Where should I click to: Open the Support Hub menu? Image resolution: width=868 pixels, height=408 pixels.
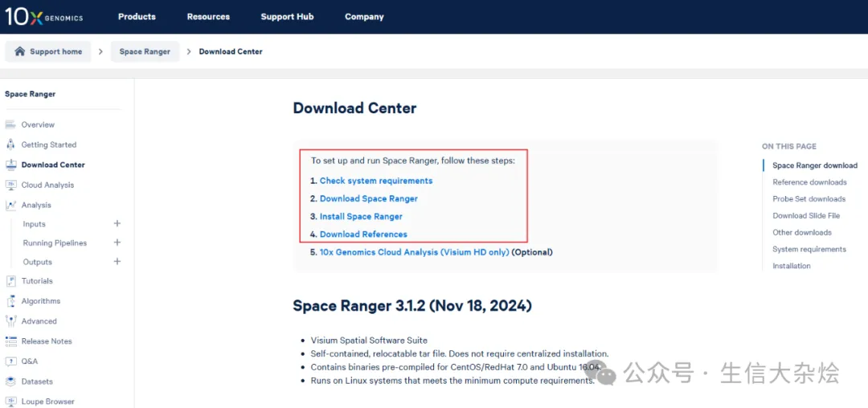[287, 17]
